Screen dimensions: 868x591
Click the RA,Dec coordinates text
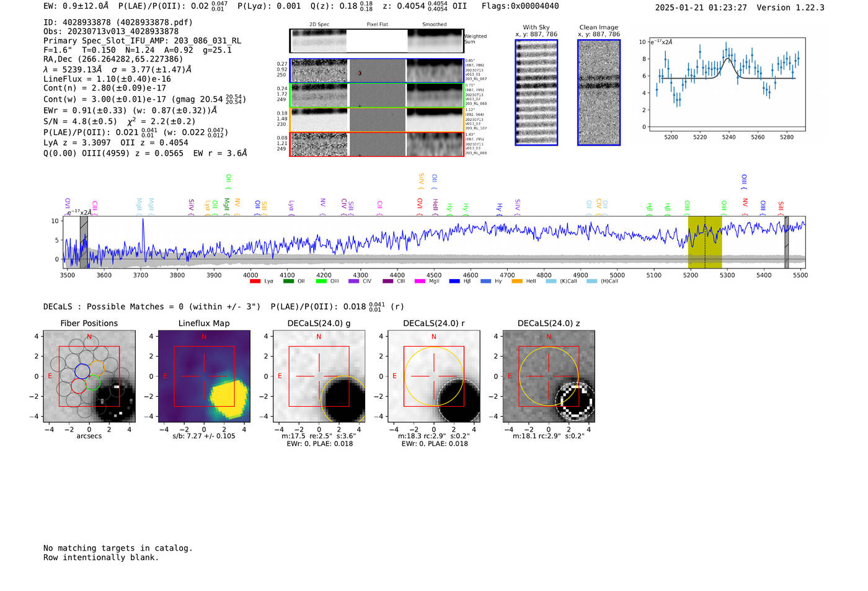(113, 59)
